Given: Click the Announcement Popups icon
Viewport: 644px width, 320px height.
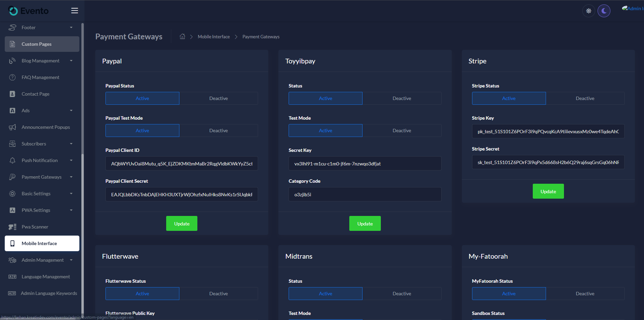Looking at the screenshot, I should (12, 127).
